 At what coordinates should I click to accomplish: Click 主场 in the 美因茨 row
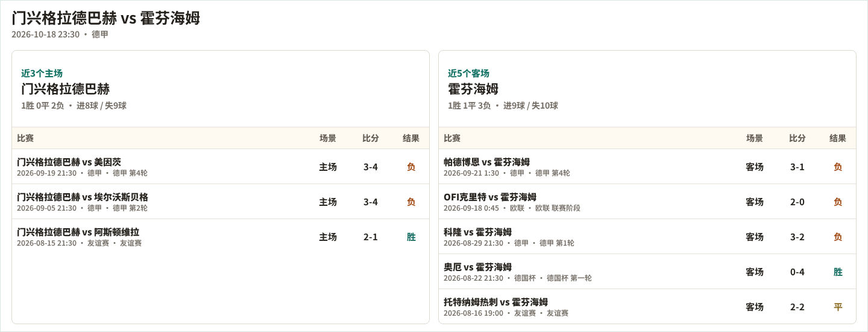(x=328, y=167)
